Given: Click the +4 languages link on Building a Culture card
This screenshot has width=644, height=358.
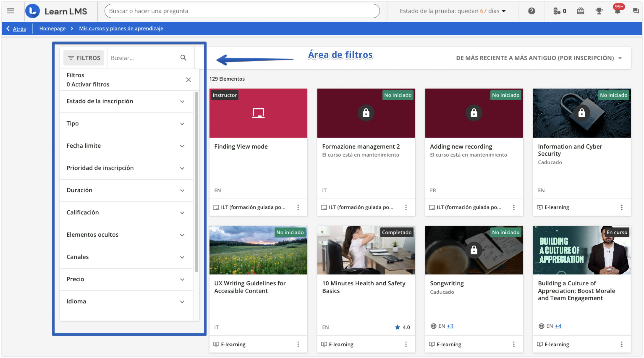Looking at the screenshot, I should (558, 326).
